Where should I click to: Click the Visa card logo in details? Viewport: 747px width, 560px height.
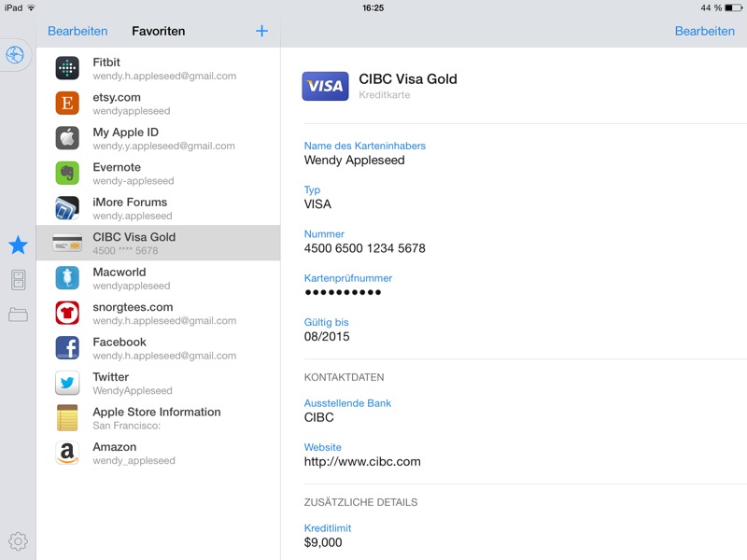(325, 86)
